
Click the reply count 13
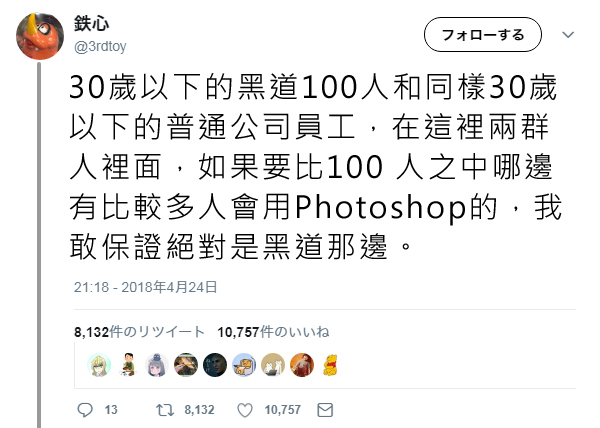click(111, 410)
